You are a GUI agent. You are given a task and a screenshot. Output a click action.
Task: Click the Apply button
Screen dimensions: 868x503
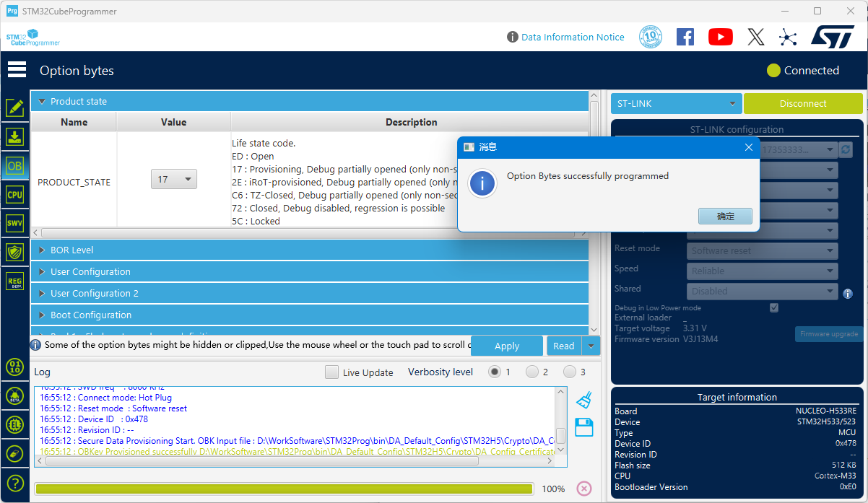(507, 346)
